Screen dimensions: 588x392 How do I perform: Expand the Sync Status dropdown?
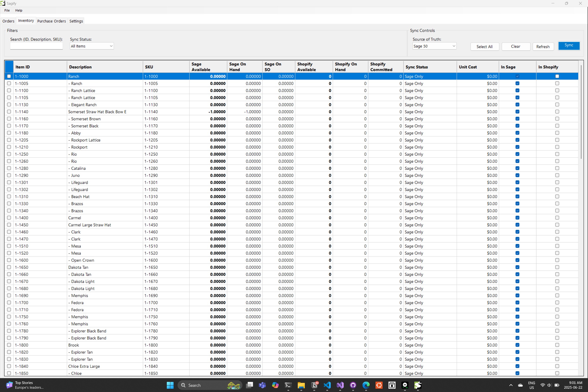(92, 46)
